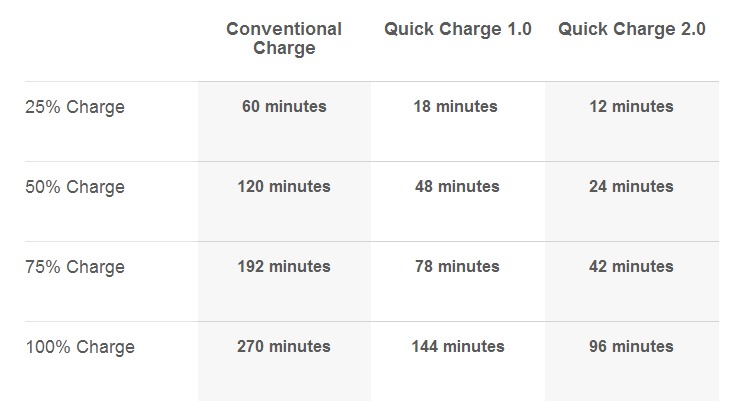Viewport: 737px width, 410px height.
Task: Click the 192 minutes cell
Action: (x=284, y=266)
